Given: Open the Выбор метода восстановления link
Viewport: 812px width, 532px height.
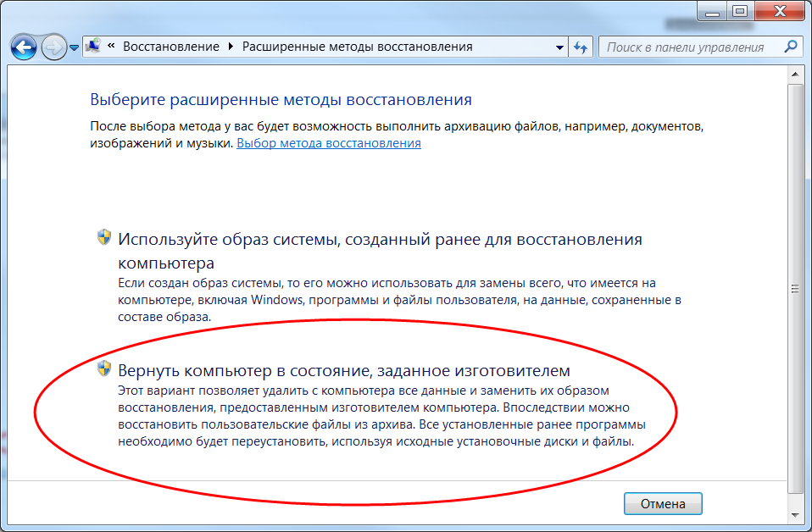Looking at the screenshot, I should coord(329,143).
